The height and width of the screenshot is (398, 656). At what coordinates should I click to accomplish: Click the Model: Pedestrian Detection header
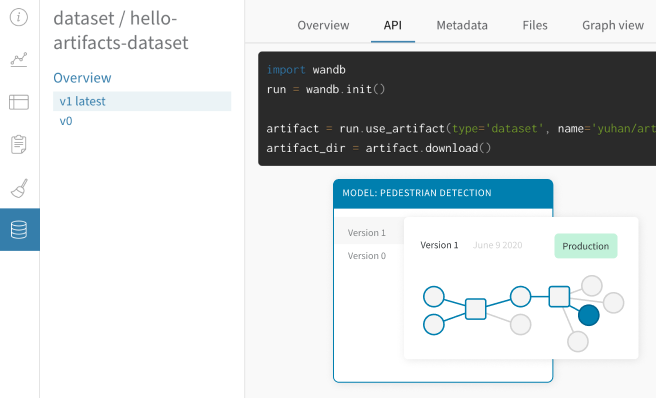click(443, 193)
